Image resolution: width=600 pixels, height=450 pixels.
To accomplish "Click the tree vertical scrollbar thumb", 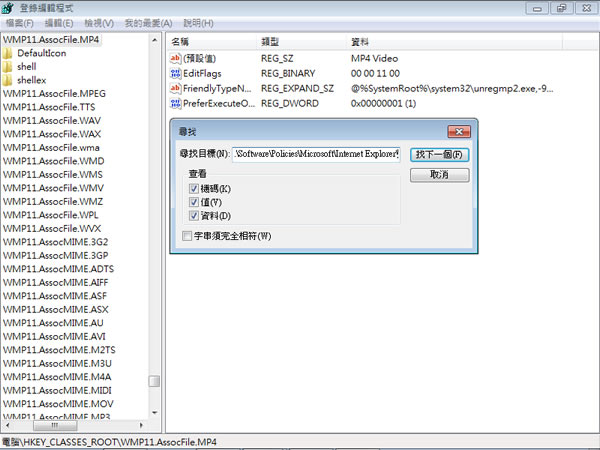I will (154, 381).
